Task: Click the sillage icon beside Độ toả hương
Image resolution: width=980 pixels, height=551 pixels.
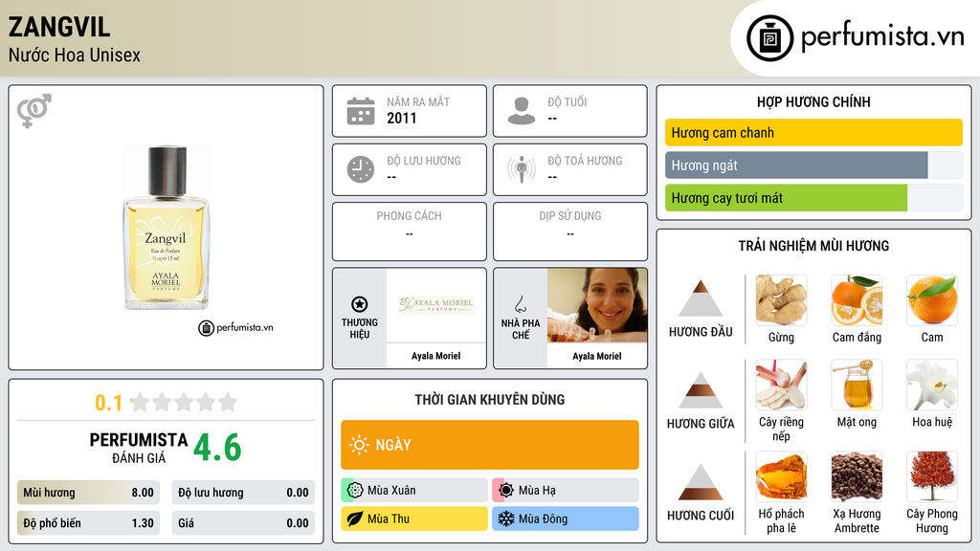Action: pyautogui.click(x=522, y=169)
